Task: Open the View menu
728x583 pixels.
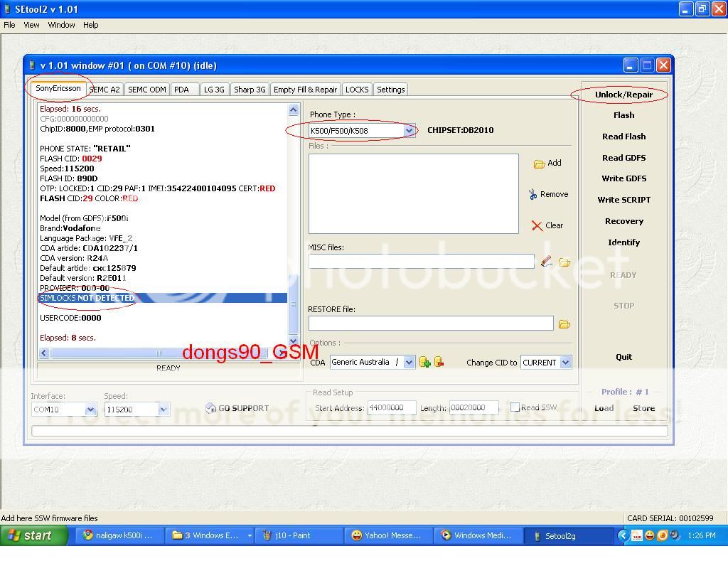Action: (x=31, y=25)
